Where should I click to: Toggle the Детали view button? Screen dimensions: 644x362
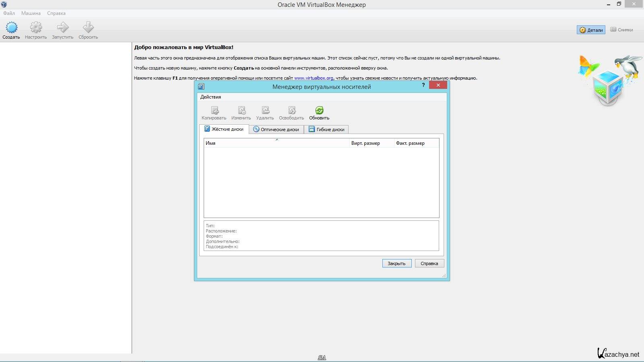(x=591, y=30)
